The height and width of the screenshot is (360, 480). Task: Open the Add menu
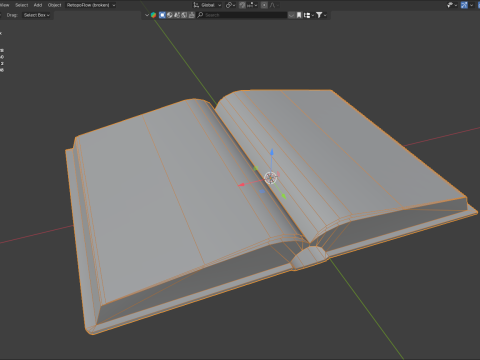point(38,5)
